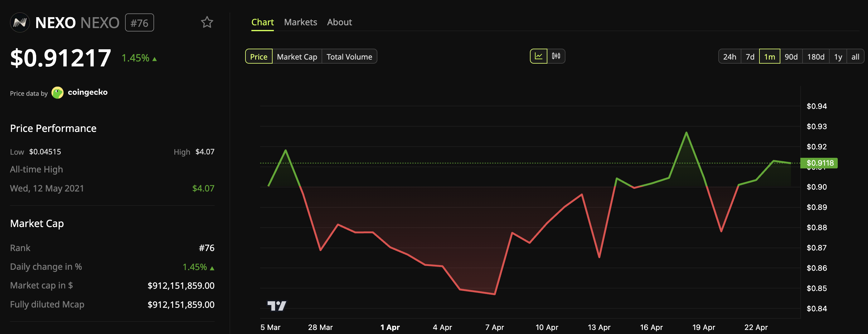The height and width of the screenshot is (334, 868).
Task: Click the 10 Apr label on the time axis
Action: [546, 327]
